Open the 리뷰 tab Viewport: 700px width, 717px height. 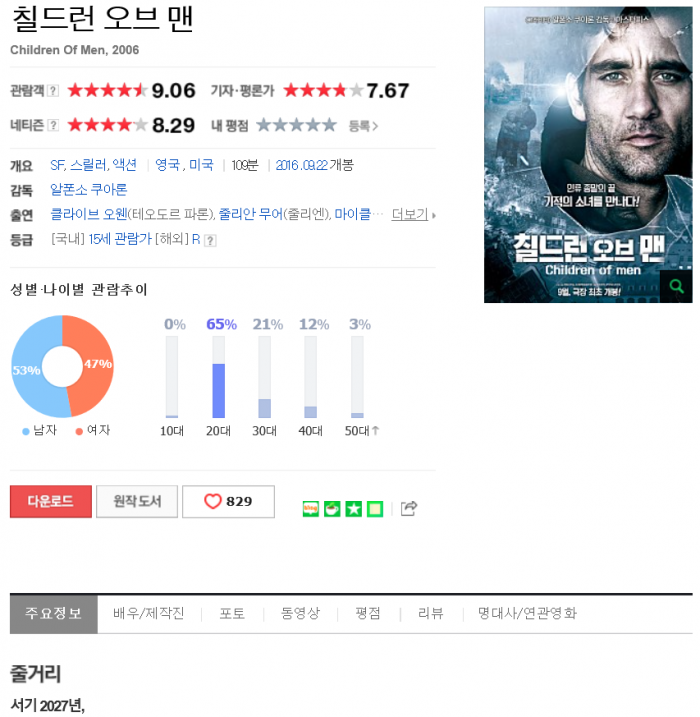[431, 613]
